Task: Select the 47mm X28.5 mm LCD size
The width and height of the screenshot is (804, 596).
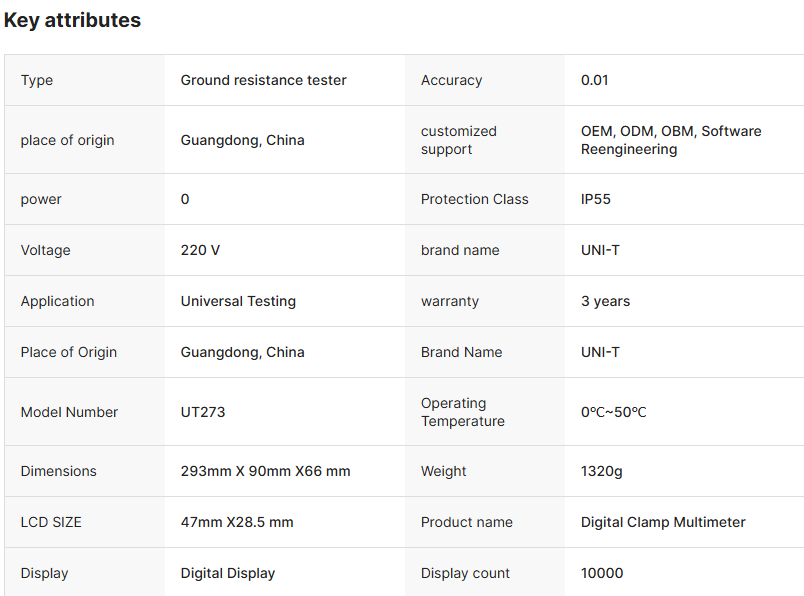Action: click(237, 522)
